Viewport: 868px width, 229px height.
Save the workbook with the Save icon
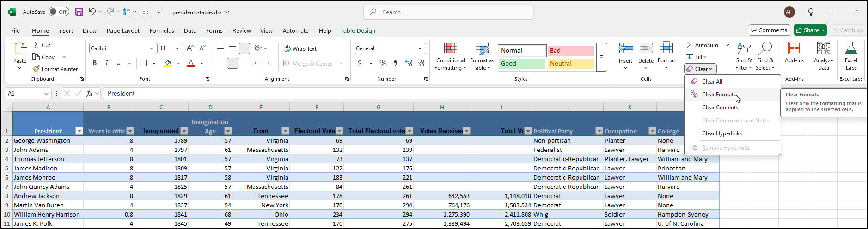[x=79, y=12]
